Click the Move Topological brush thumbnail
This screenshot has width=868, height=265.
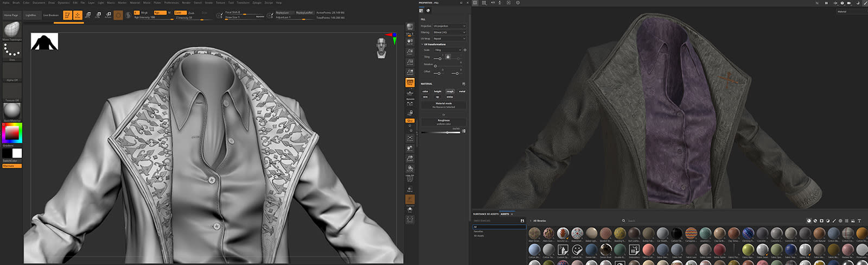12,29
